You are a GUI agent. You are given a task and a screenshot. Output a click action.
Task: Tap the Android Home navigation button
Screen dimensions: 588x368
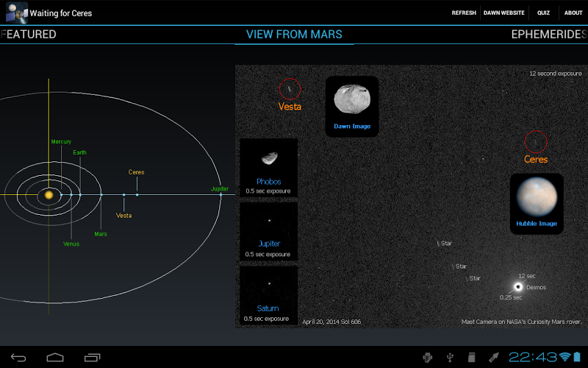(55, 358)
